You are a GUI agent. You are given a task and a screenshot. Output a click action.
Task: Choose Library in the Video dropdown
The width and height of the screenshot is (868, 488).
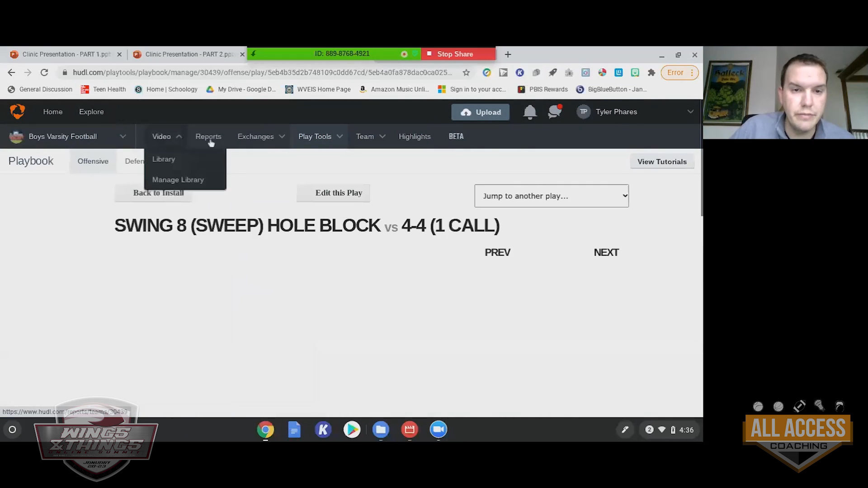pyautogui.click(x=164, y=160)
